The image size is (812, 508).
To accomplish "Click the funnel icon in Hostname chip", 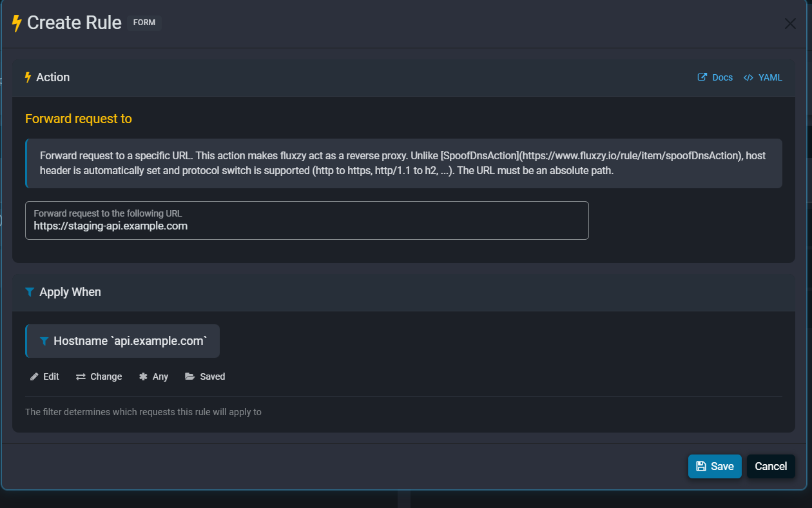I will pyautogui.click(x=44, y=341).
